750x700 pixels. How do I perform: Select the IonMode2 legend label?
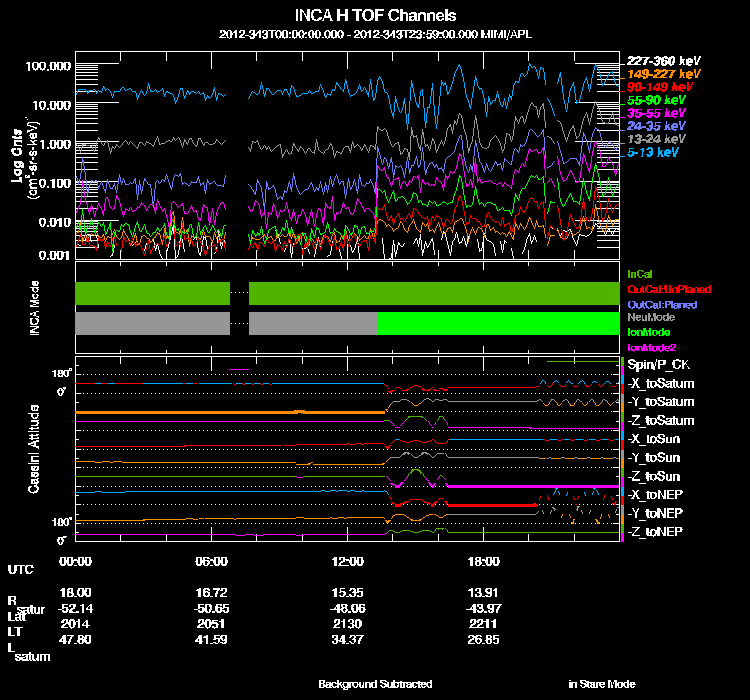pos(652,346)
